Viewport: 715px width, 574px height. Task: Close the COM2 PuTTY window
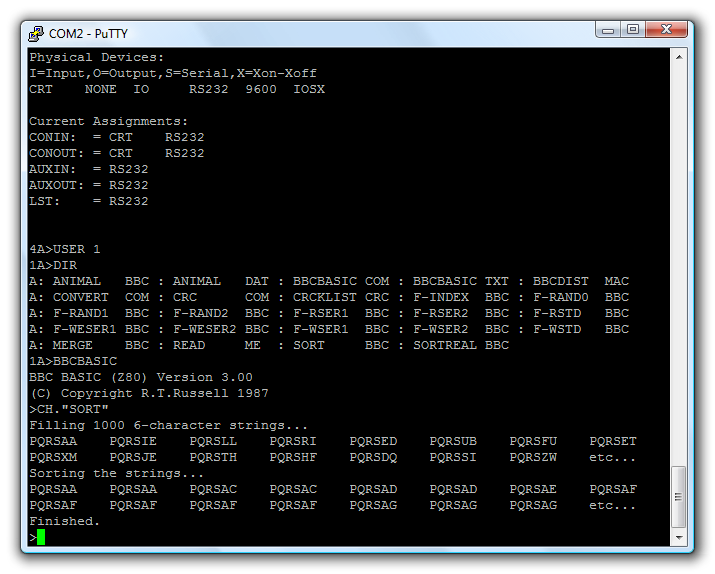pos(666,30)
